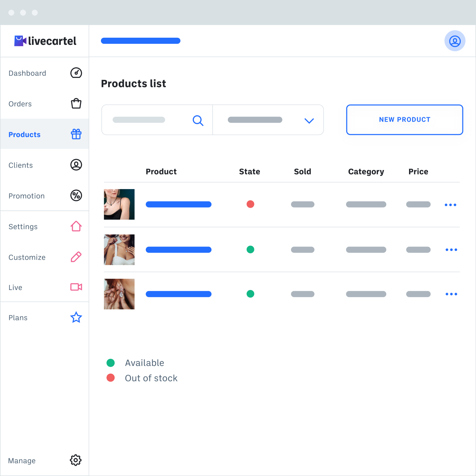Click the Manage gear icon
This screenshot has width=476, height=476.
pos(75,460)
